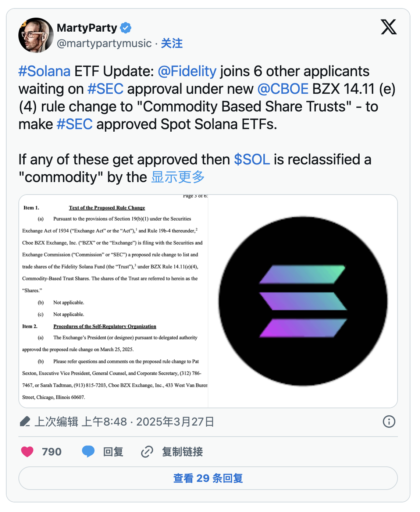View all replies with 查看 29 条回复 button
420x512 pixels.
tap(208, 478)
